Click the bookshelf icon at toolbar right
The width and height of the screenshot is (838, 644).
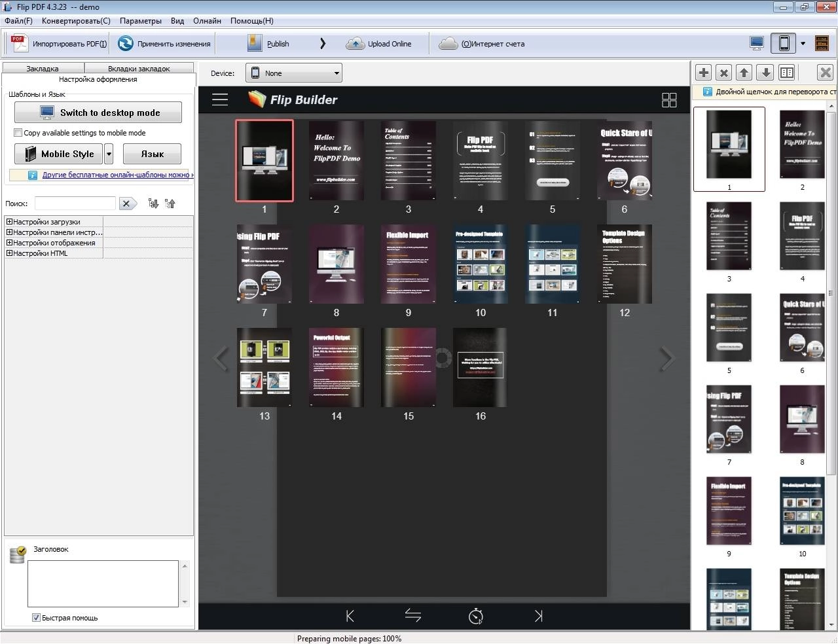(x=822, y=44)
